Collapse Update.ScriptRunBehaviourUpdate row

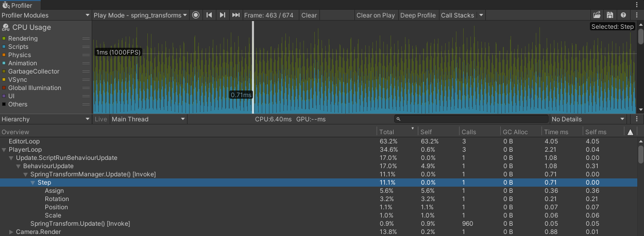coord(11,158)
